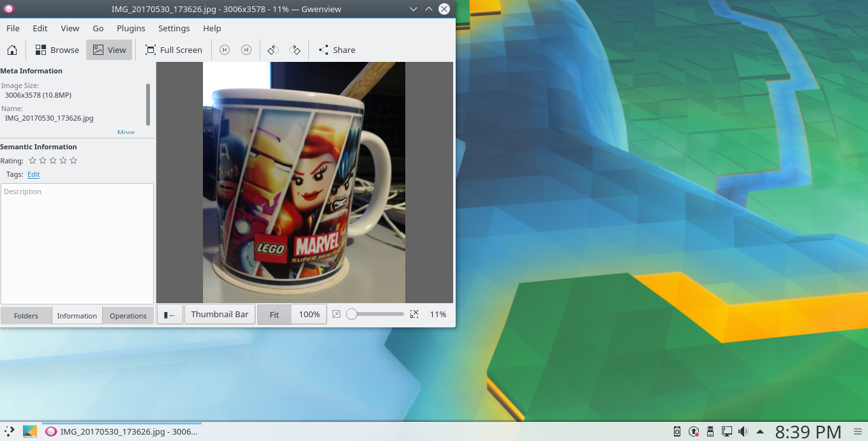
Task: Open the Edit menu
Action: click(40, 28)
